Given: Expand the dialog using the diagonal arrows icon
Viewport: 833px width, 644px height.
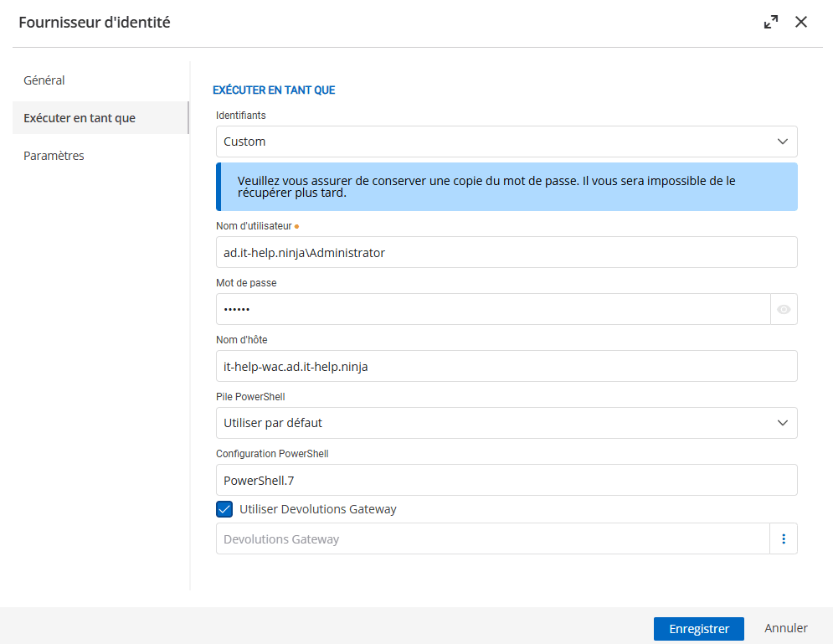Looking at the screenshot, I should click(770, 22).
